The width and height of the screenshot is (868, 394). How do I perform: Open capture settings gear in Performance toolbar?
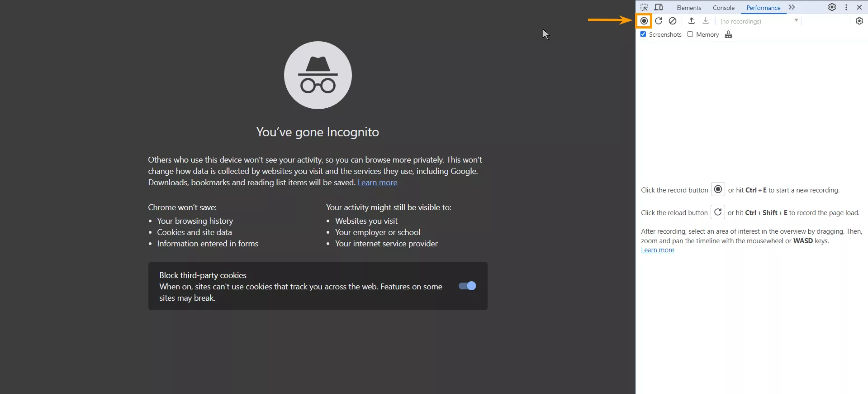tap(859, 21)
